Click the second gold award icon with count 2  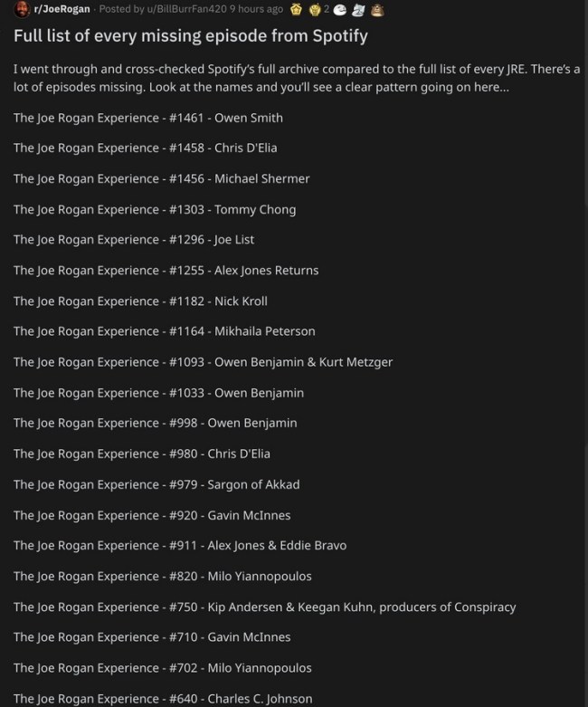pos(315,9)
